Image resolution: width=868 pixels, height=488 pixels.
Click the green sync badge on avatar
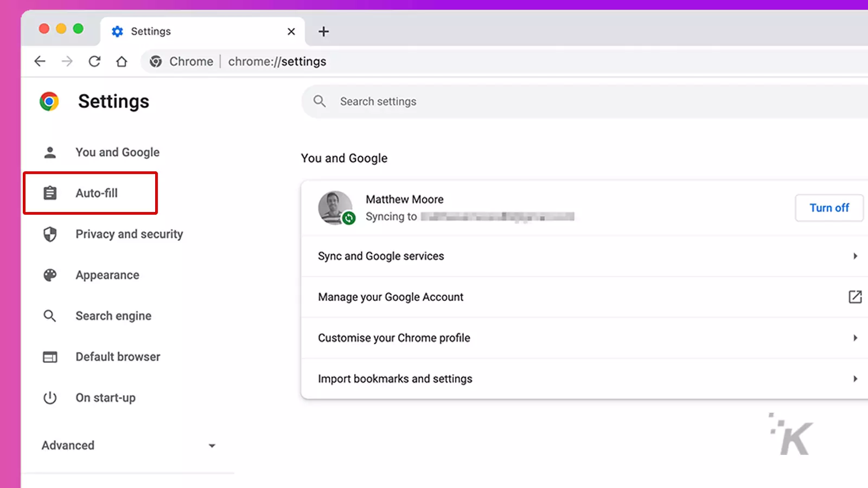point(349,218)
